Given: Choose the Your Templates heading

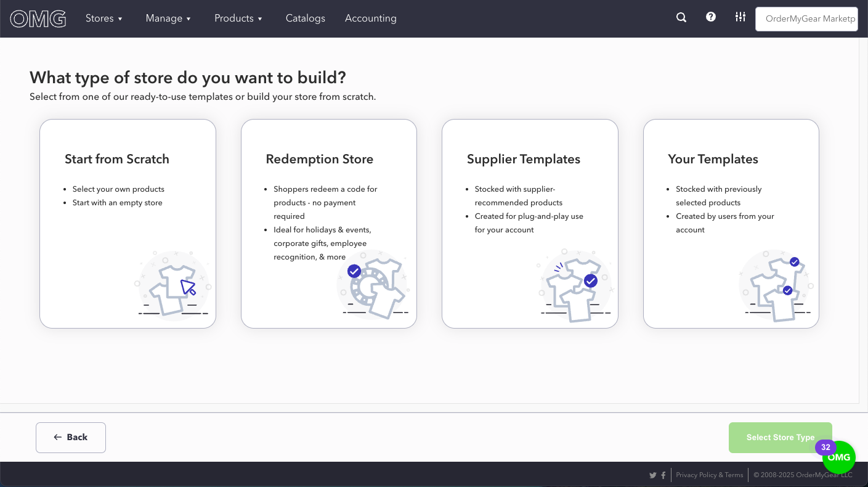Looking at the screenshot, I should click(x=713, y=159).
